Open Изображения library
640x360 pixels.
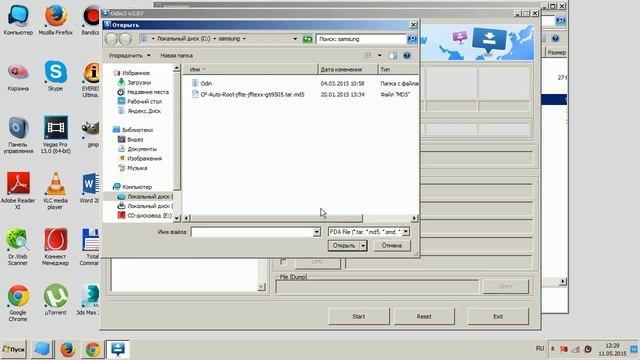click(x=144, y=158)
